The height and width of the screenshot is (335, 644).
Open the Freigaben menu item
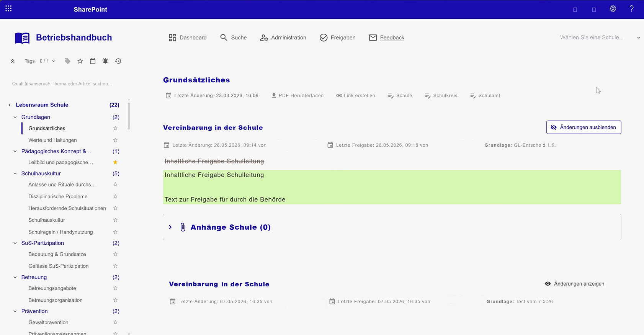click(x=338, y=38)
